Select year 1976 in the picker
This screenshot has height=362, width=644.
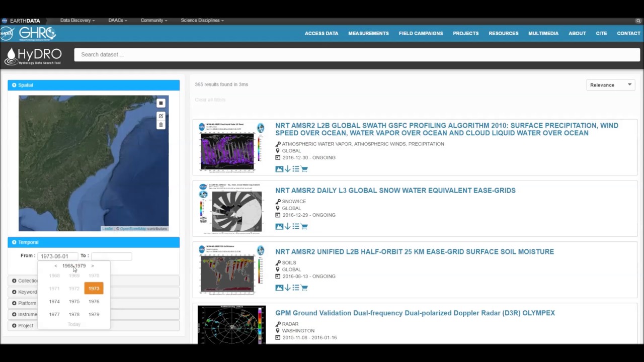94,302
